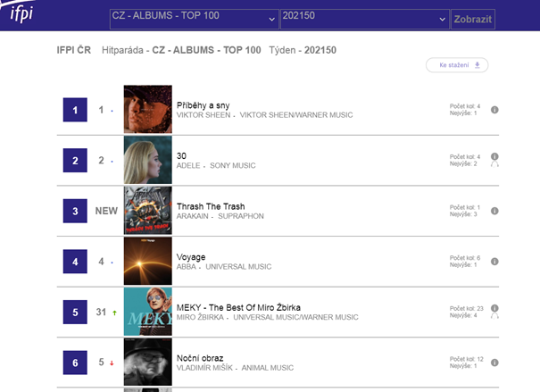
Task: Click rank badge number 5
Action: [x=75, y=313]
